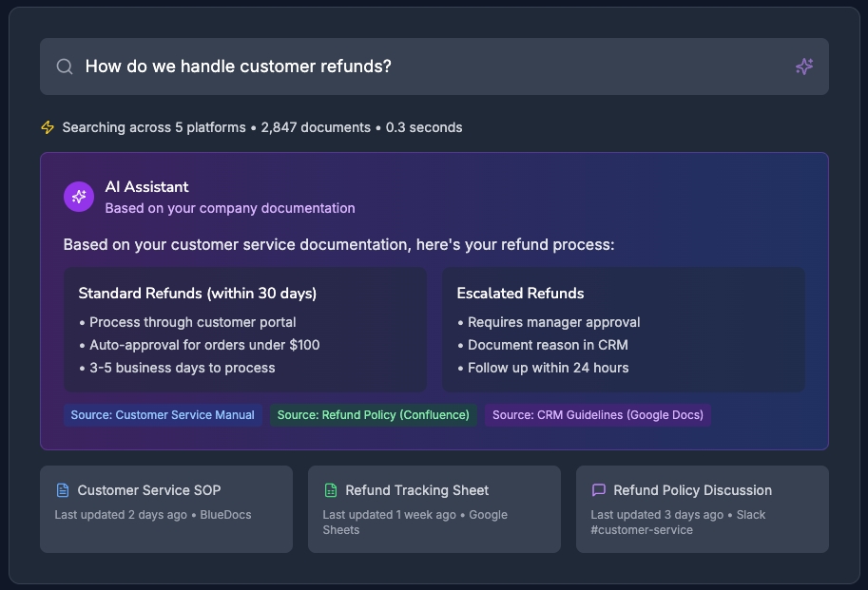Click the purple AI sparkle icon in search bar
The height and width of the screenshot is (590, 868).
pyautogui.click(x=803, y=67)
